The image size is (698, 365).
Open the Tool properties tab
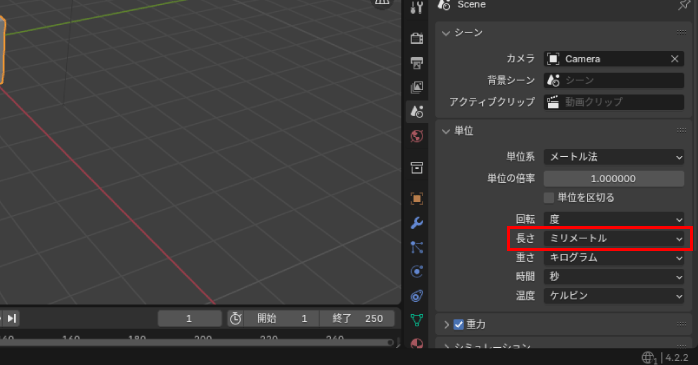coord(417,8)
